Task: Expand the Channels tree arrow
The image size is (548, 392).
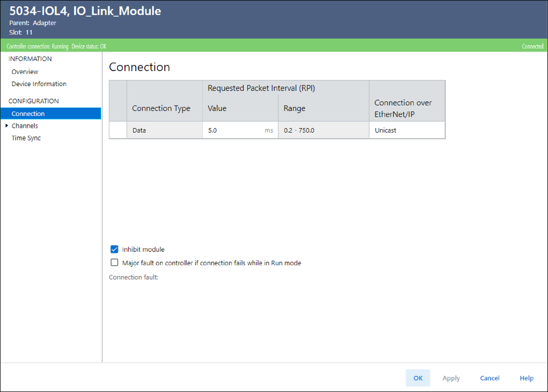Action: [7, 126]
